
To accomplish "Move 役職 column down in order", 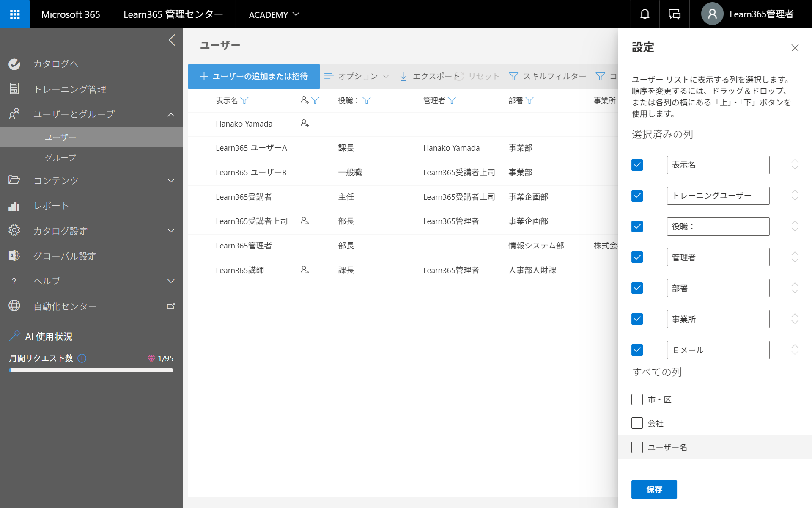I will pos(795,229).
